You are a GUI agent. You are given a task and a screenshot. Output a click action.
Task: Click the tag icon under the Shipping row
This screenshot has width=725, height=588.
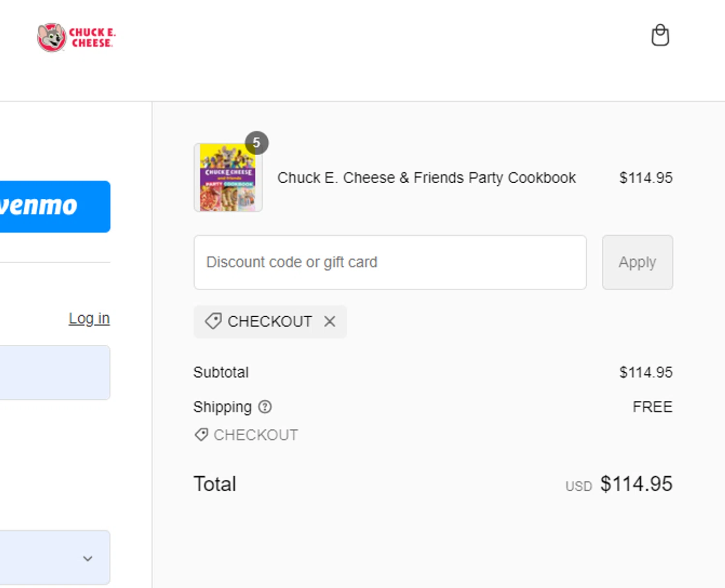[x=201, y=435]
